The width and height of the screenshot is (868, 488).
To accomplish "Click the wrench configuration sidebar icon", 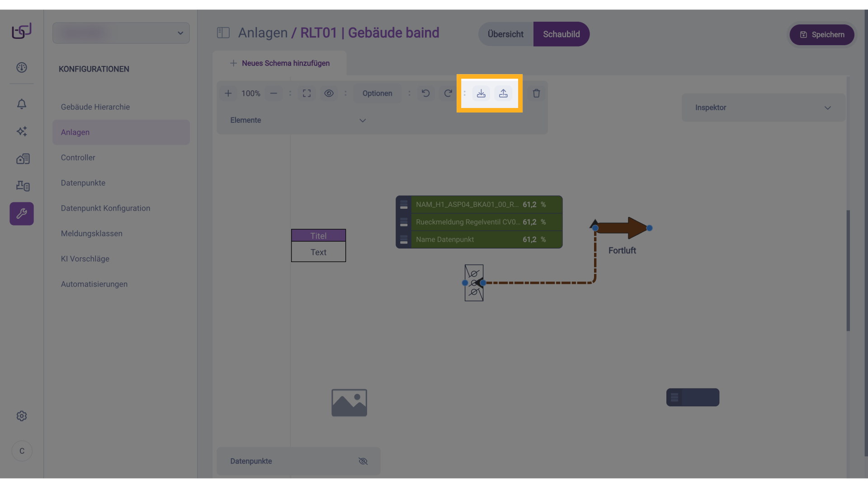I will 22,214.
